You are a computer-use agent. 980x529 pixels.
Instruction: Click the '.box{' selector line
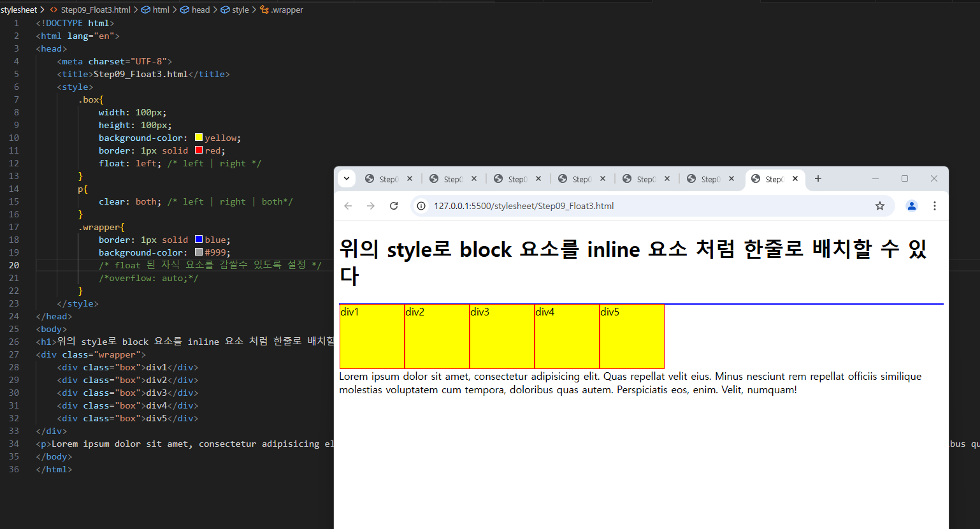90,99
